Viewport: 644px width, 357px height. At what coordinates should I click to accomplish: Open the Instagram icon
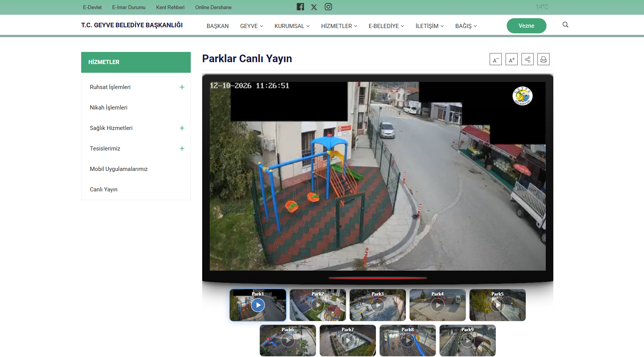(x=328, y=7)
